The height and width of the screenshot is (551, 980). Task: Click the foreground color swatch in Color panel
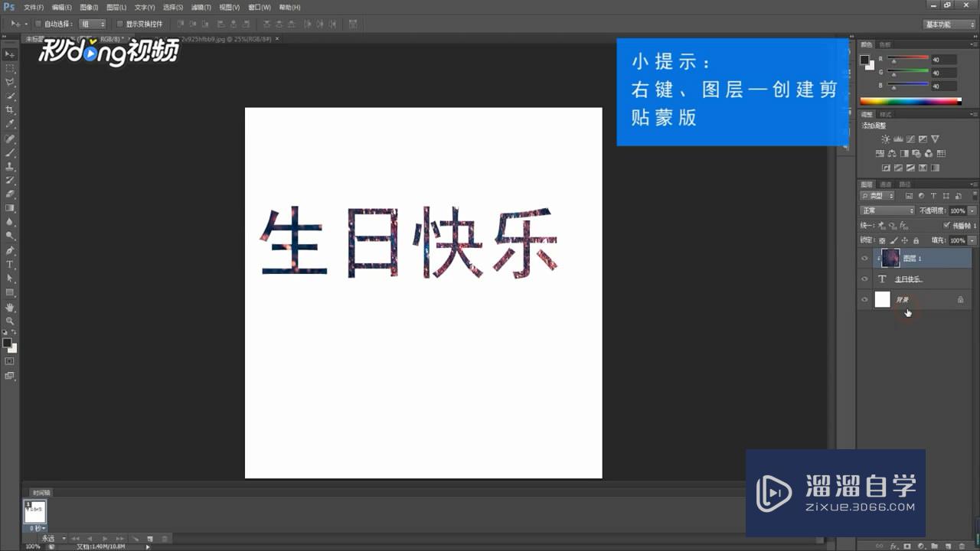coord(864,60)
